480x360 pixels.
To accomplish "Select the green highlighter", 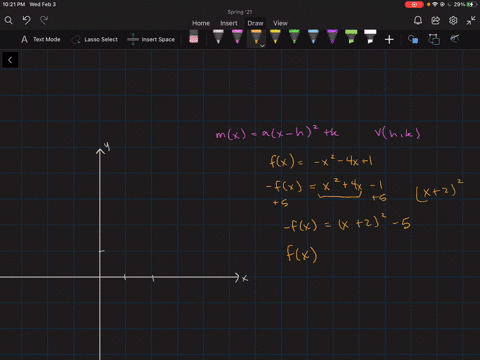I will [351, 37].
